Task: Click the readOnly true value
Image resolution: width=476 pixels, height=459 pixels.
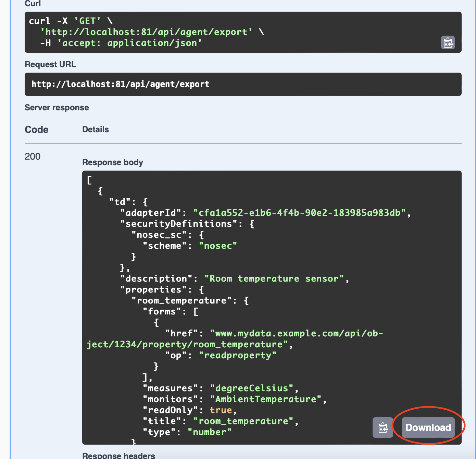Action: coord(221,410)
